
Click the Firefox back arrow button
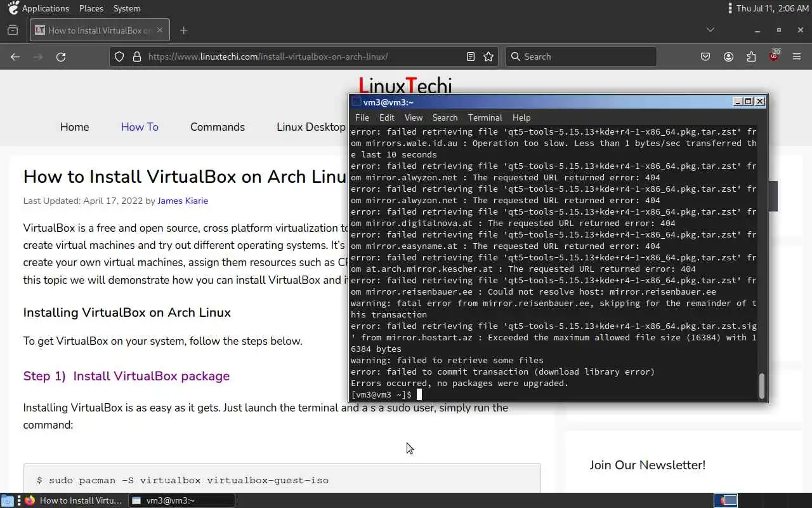click(x=15, y=57)
